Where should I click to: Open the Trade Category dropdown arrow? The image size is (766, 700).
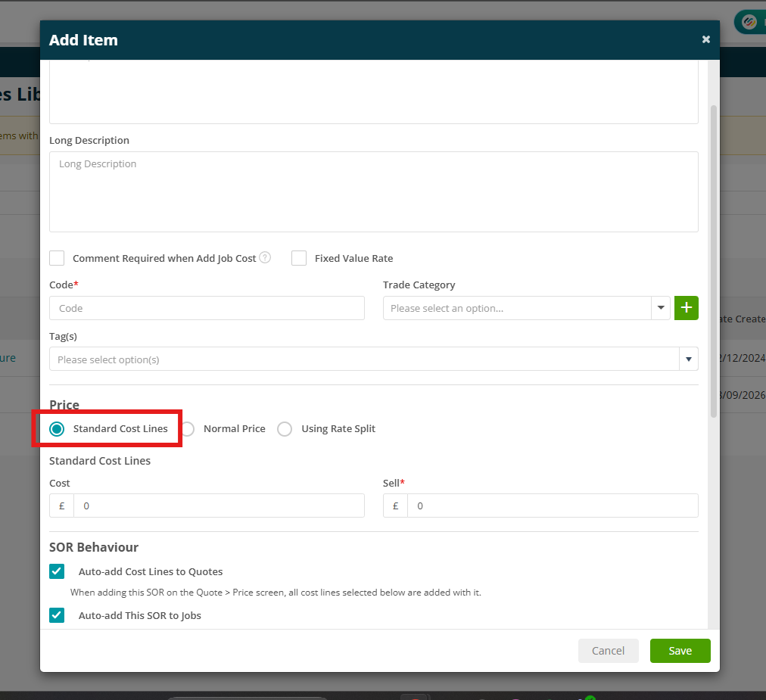click(661, 308)
